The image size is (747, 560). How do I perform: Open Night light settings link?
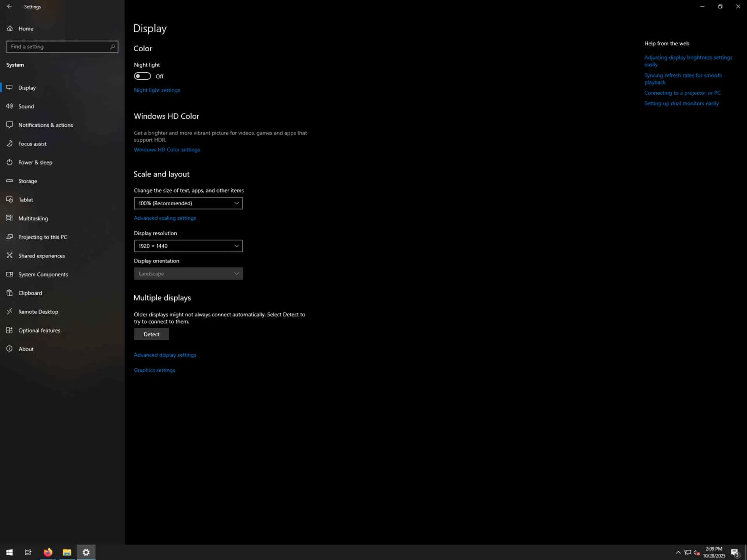click(157, 90)
